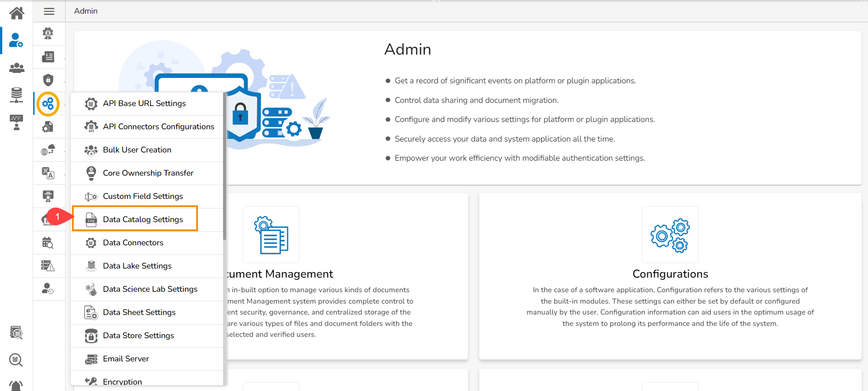Image resolution: width=868 pixels, height=391 pixels.
Task: Open the server warning icon
Action: pyautogui.click(x=48, y=266)
